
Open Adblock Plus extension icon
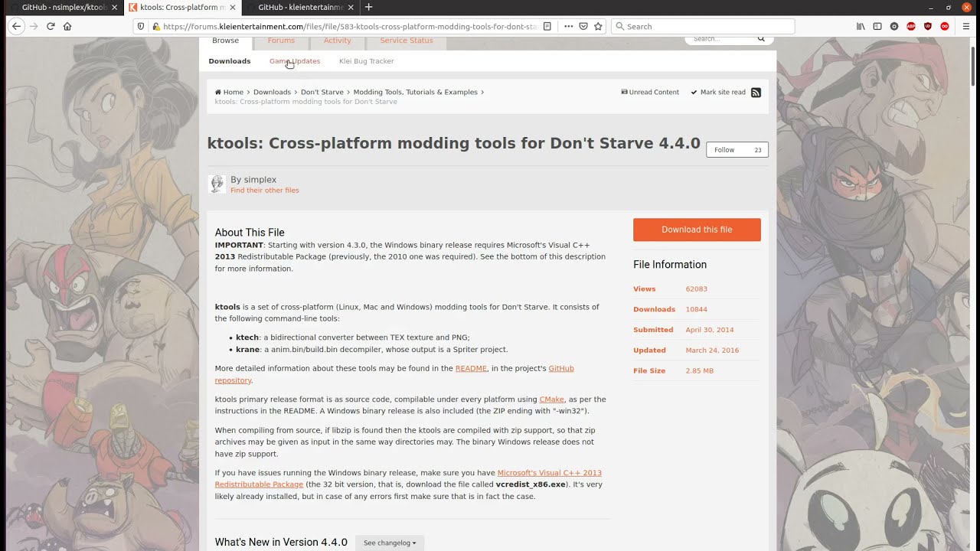(911, 26)
